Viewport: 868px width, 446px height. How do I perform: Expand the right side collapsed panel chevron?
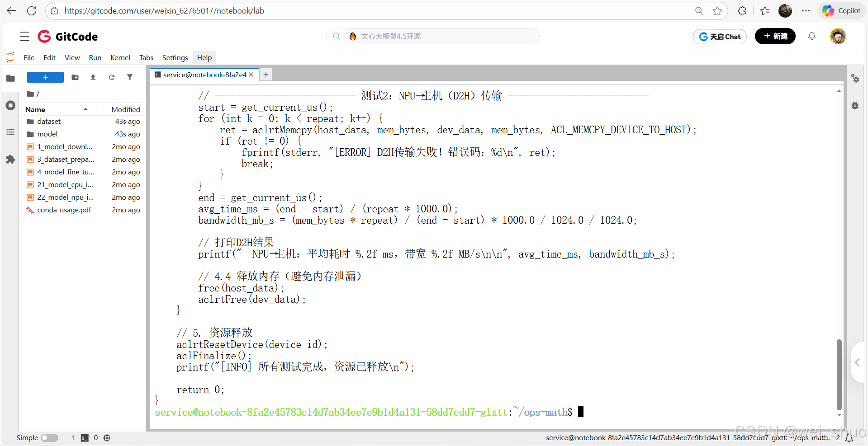point(858,362)
